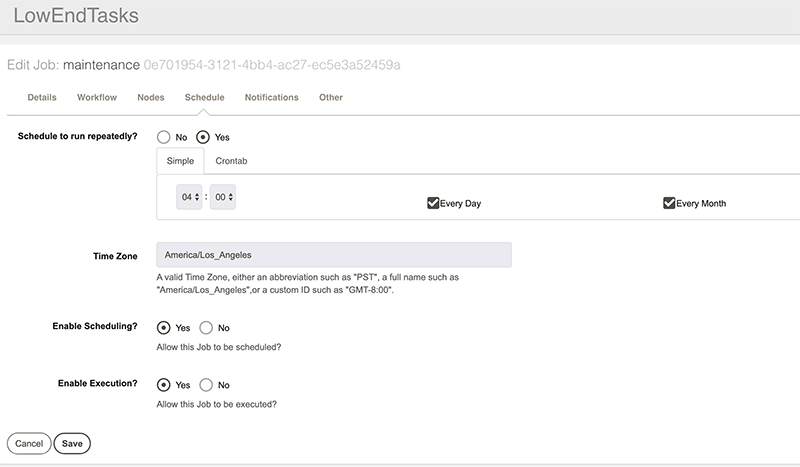Uncheck the Every Month checkbox

669,203
